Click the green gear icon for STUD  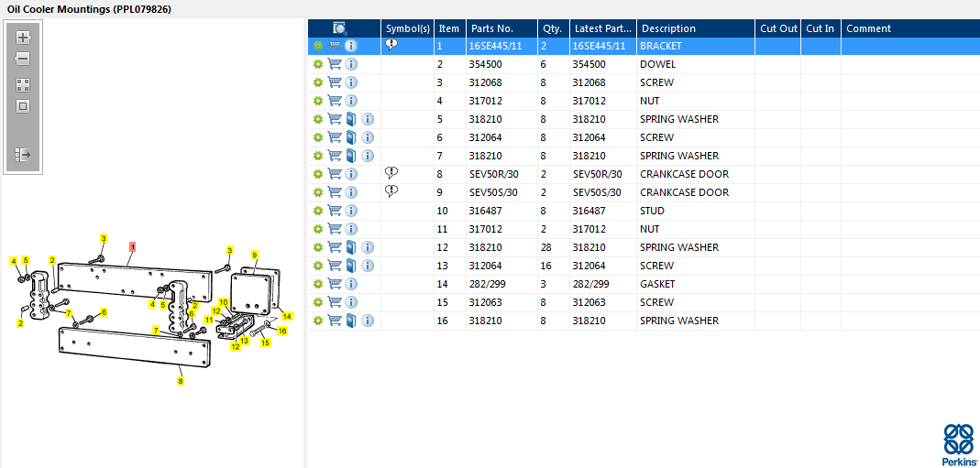coord(317,211)
